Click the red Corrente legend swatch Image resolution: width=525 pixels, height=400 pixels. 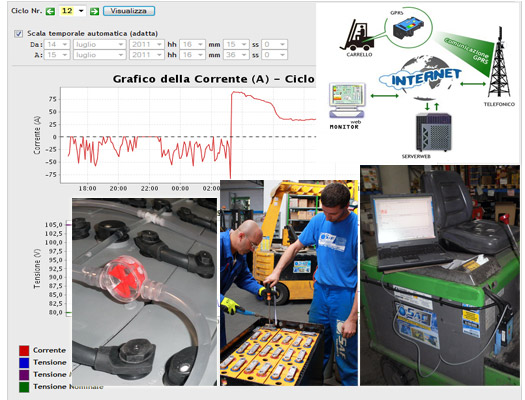pos(24,350)
